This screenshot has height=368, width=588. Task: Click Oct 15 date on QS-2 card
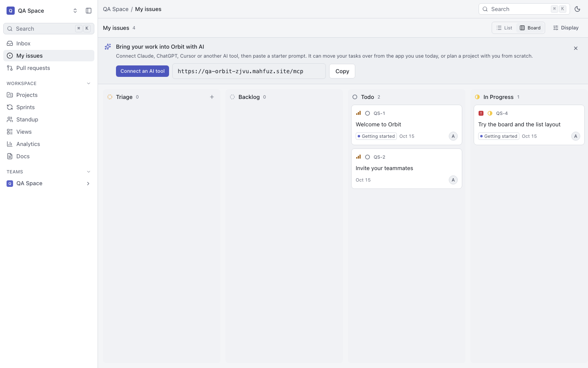point(363,180)
